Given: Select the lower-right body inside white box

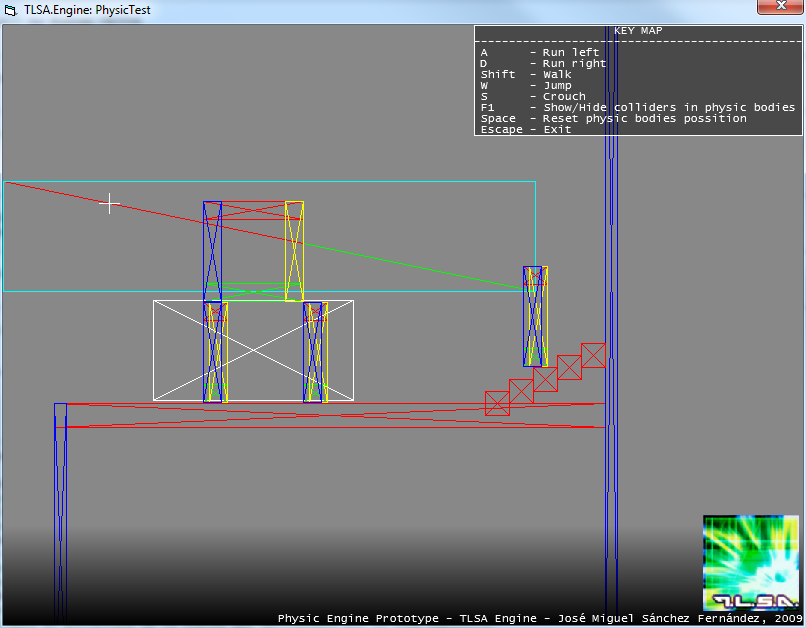Looking at the screenshot, I should tap(314, 352).
